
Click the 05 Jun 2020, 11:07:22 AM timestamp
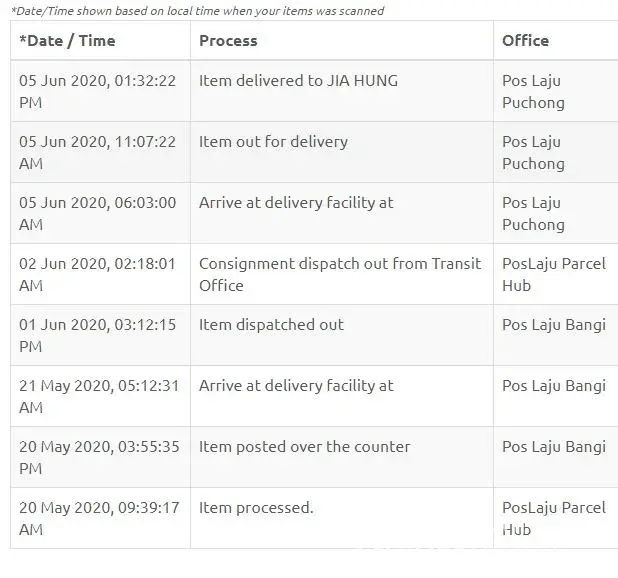tap(97, 152)
